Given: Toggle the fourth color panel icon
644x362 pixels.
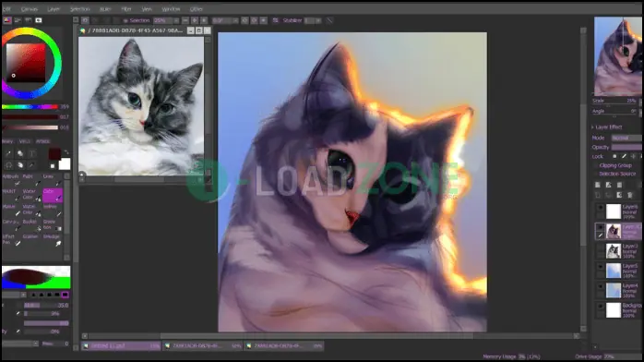Looking at the screenshot, I should [x=38, y=20].
